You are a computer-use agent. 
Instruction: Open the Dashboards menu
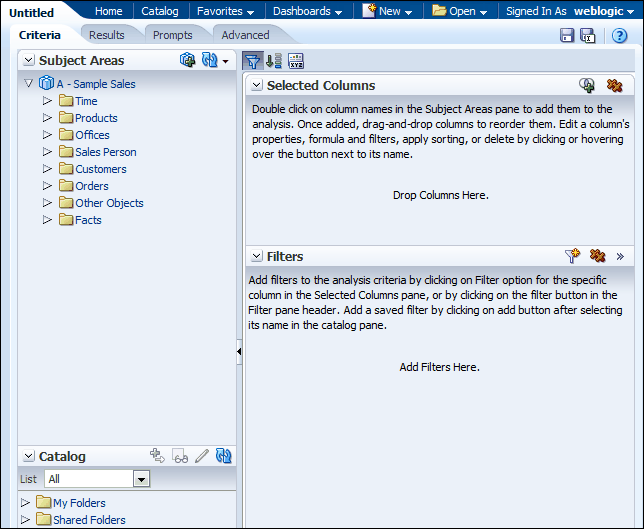click(307, 11)
